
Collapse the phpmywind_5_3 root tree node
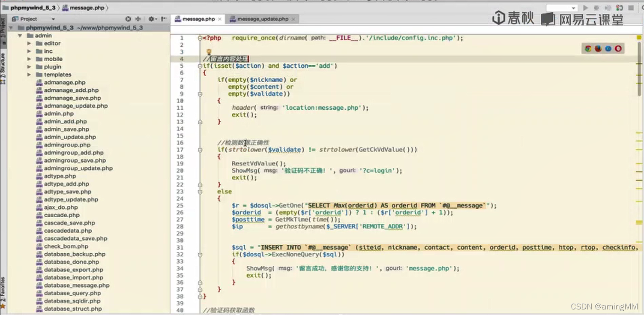pyautogui.click(x=11, y=28)
